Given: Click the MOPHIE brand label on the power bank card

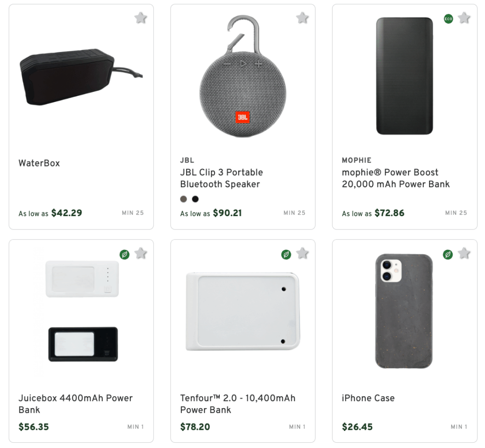Looking at the screenshot, I should pos(357,160).
